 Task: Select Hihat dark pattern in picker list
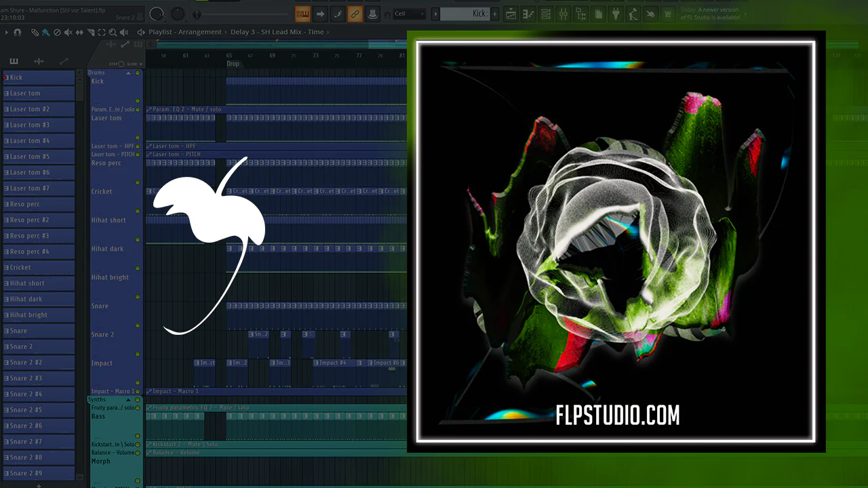tap(39, 299)
